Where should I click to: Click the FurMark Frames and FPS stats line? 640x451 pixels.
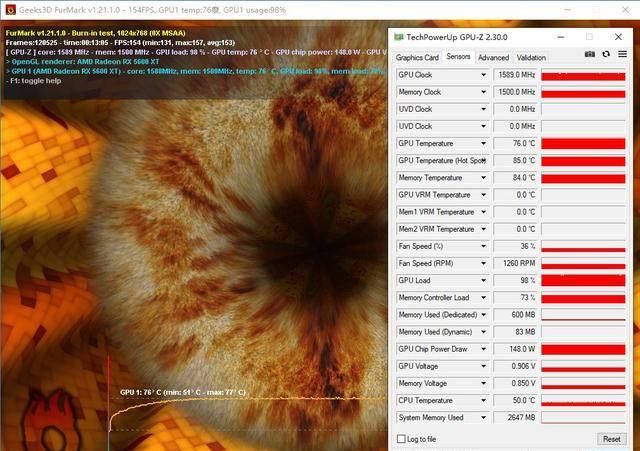120,42
